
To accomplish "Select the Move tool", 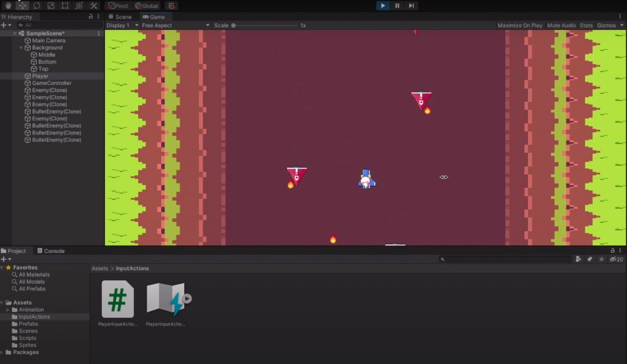I will (x=22, y=5).
